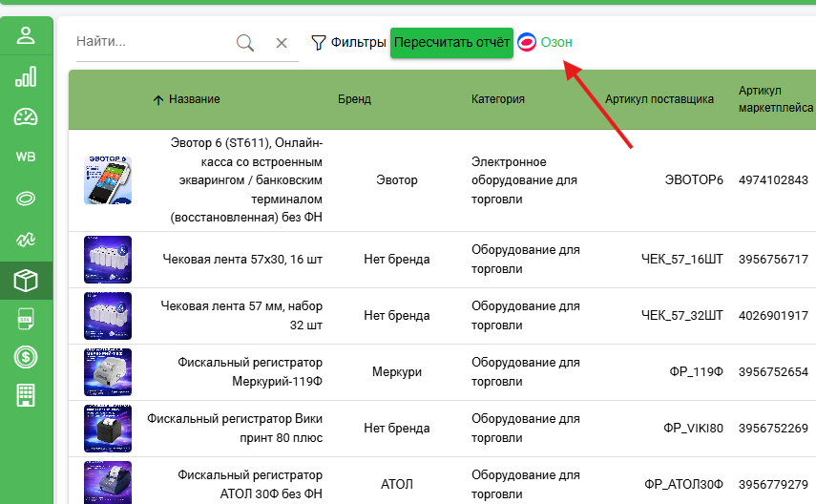Screen dimensions: 816x504
Task: Sort by Артикул маркетплейса column header
Action: tap(775, 99)
